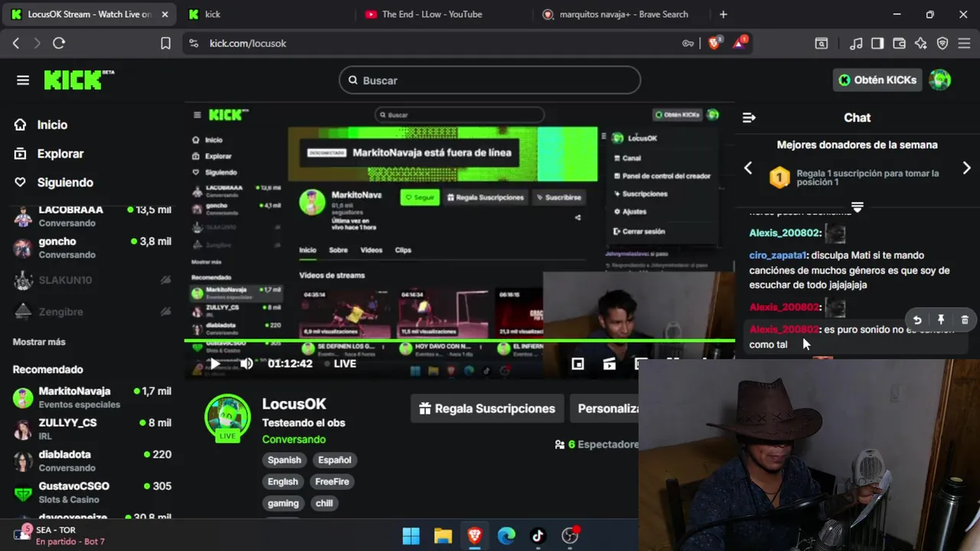
Task: Open a new browser tab
Action: [724, 15]
